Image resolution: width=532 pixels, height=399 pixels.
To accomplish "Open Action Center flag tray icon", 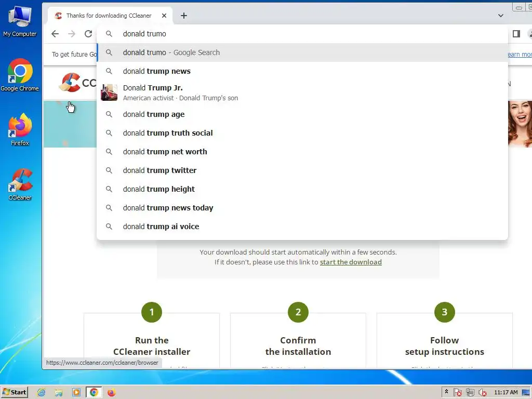I will pos(457,393).
